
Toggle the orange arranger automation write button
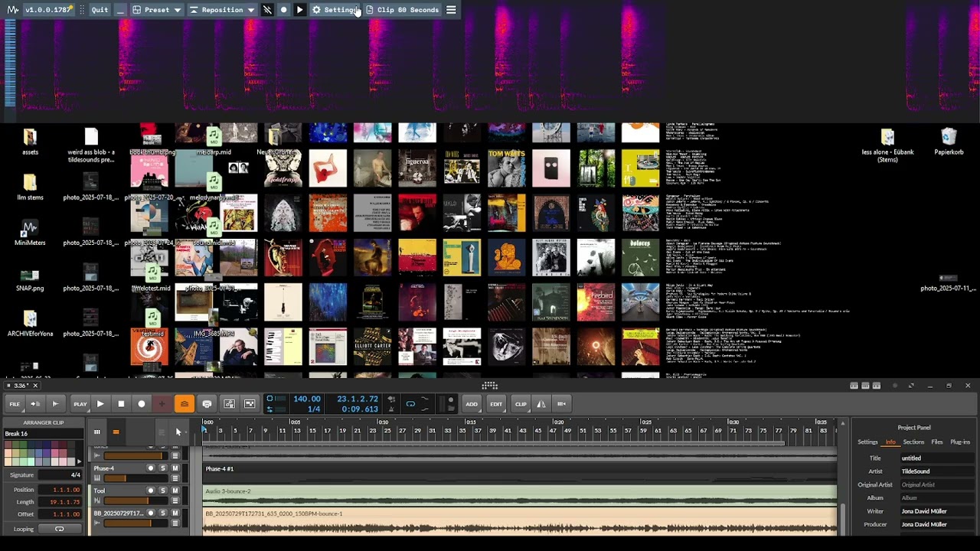point(184,404)
